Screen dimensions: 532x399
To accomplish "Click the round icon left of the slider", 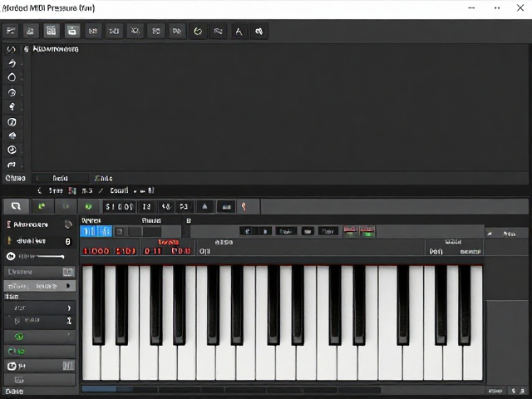I will tap(11, 256).
